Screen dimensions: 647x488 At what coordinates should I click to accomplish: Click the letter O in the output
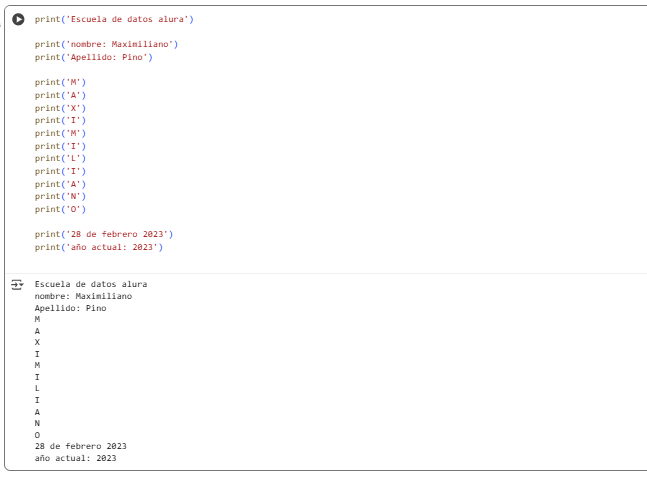point(37,435)
